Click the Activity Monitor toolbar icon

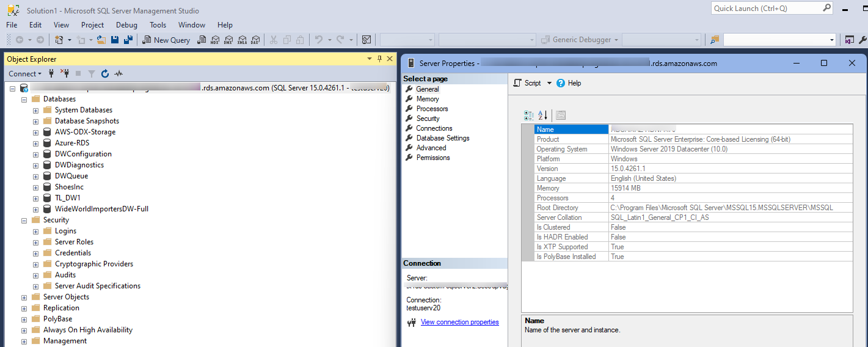pos(367,40)
